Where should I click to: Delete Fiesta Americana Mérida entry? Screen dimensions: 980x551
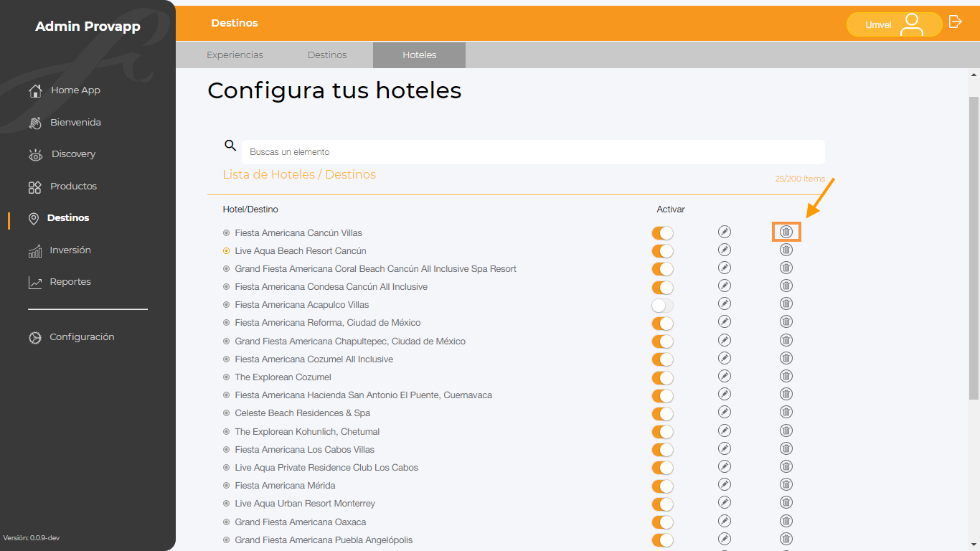point(786,484)
